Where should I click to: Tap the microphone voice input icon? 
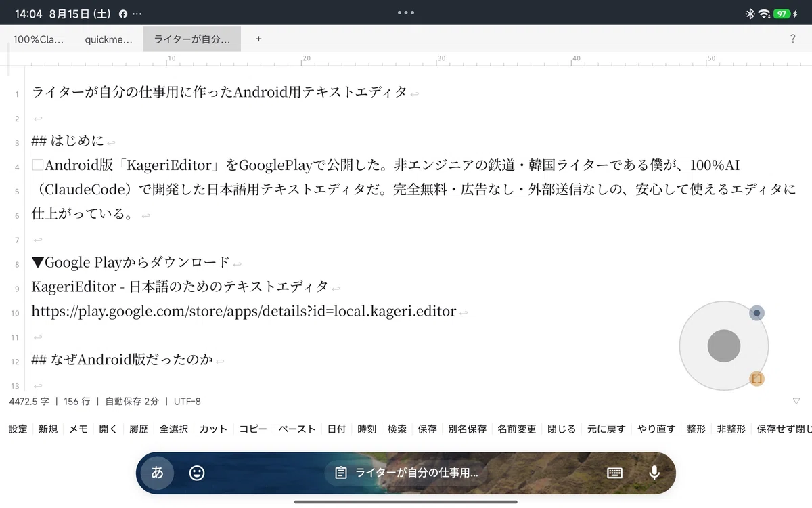pyautogui.click(x=654, y=473)
